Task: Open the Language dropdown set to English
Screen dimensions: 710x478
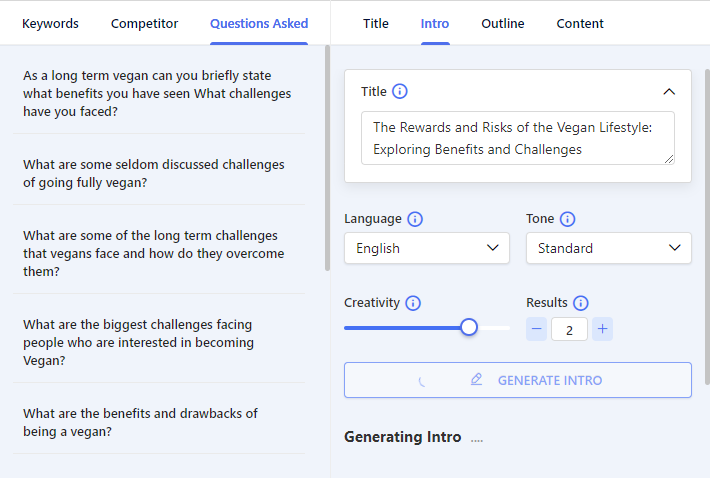Action: (x=426, y=248)
